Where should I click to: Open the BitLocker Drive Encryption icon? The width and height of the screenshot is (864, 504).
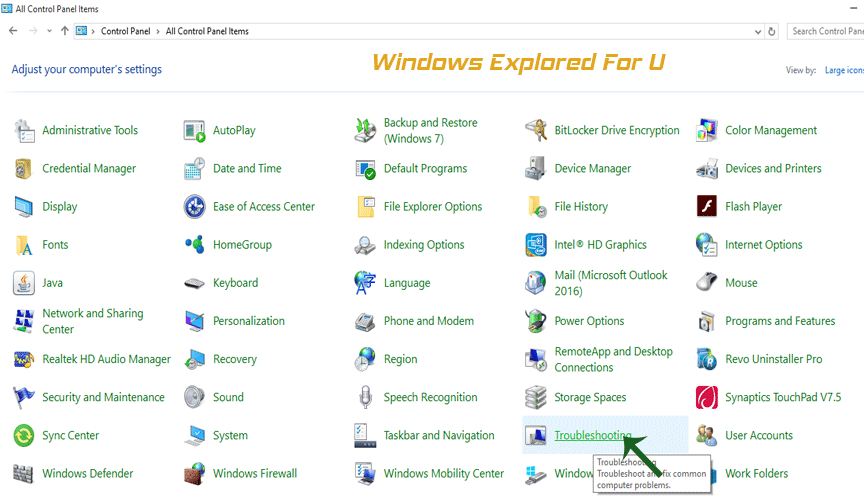536,131
